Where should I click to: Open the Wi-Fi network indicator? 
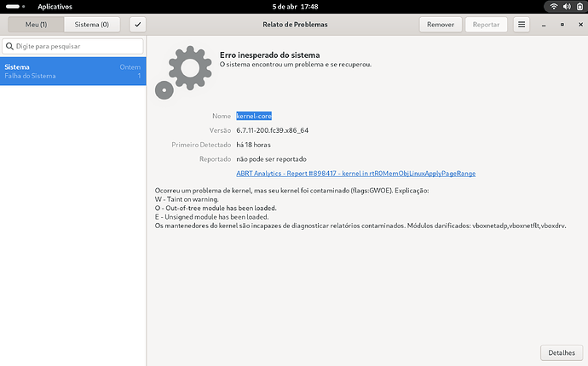[x=554, y=6]
